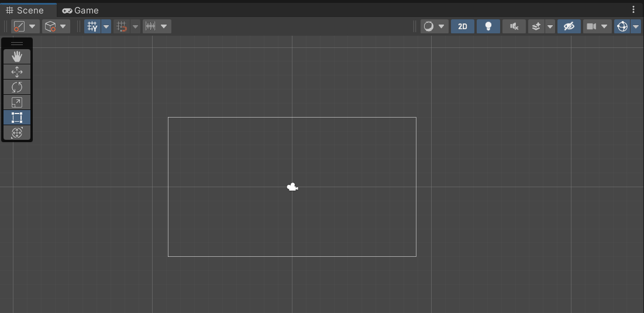Click the tools overlay drag handle

click(x=17, y=43)
